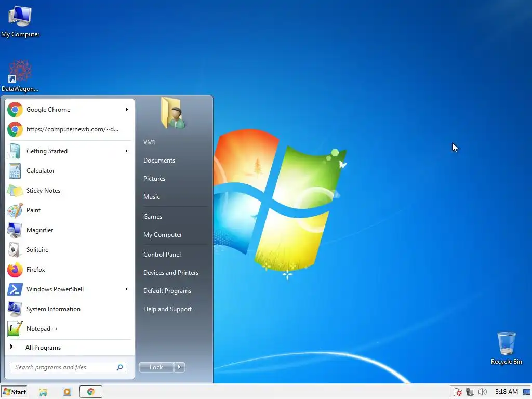Click the Magnifier label text
Viewport: 532px width, 399px height.
coord(39,230)
